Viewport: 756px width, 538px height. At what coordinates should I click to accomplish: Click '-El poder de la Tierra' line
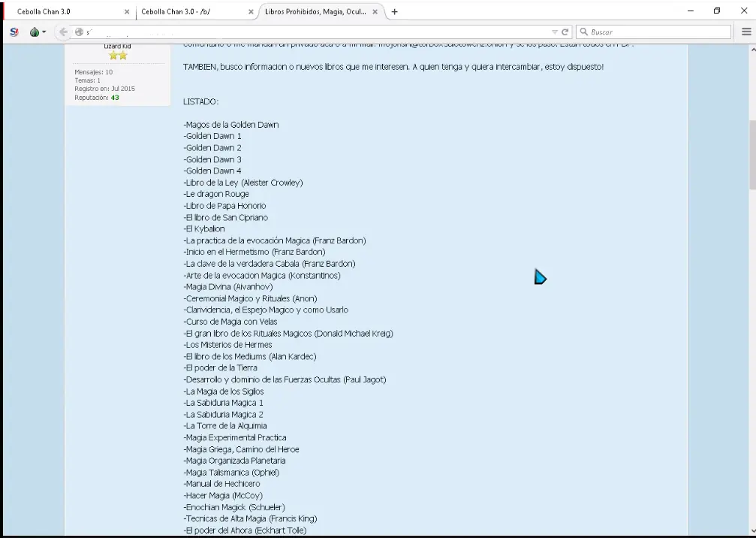point(220,367)
